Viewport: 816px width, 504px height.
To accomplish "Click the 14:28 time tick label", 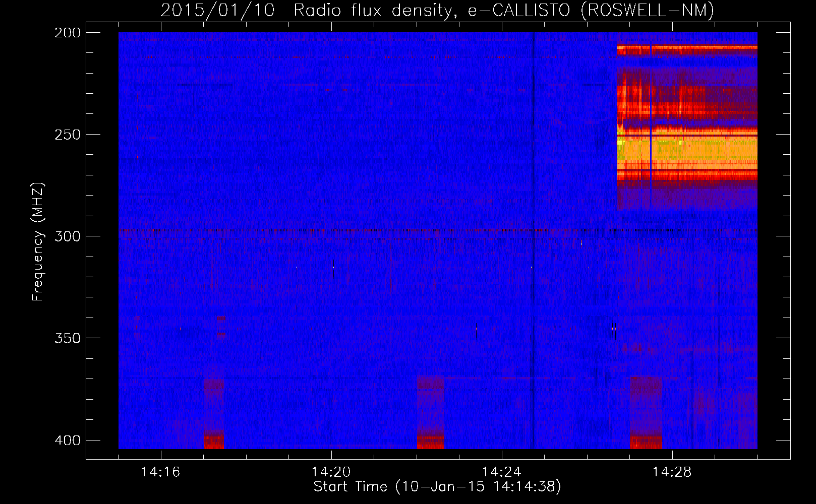I will (x=672, y=472).
